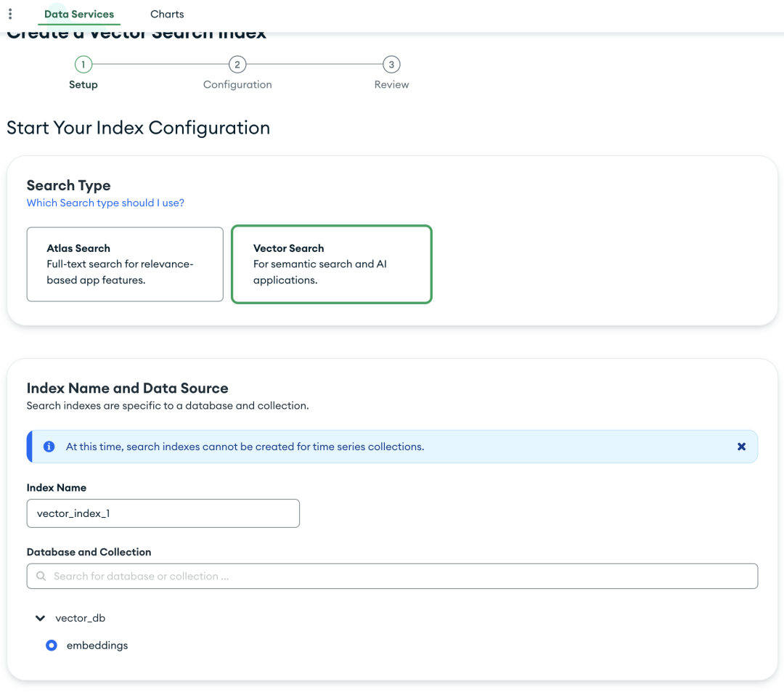This screenshot has height=692, width=784.
Task: Click the Index Name text field
Action: point(163,513)
